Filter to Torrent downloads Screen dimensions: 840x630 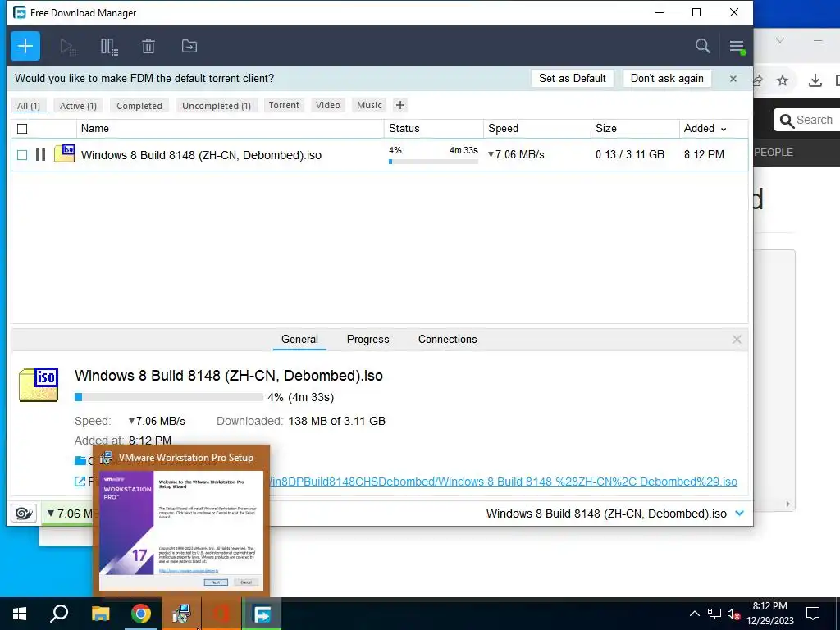[x=284, y=105]
